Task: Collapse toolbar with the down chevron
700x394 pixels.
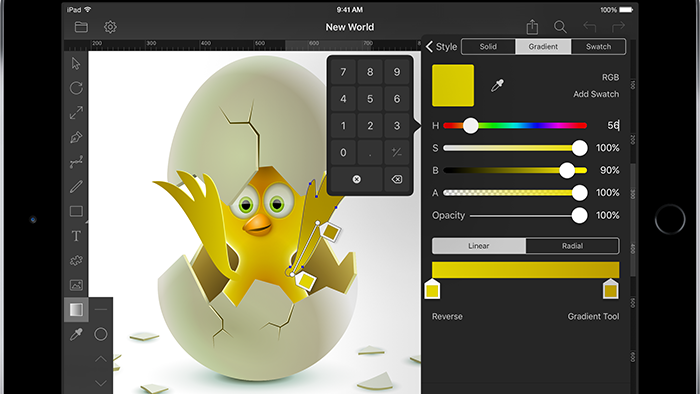Action: click(x=101, y=383)
